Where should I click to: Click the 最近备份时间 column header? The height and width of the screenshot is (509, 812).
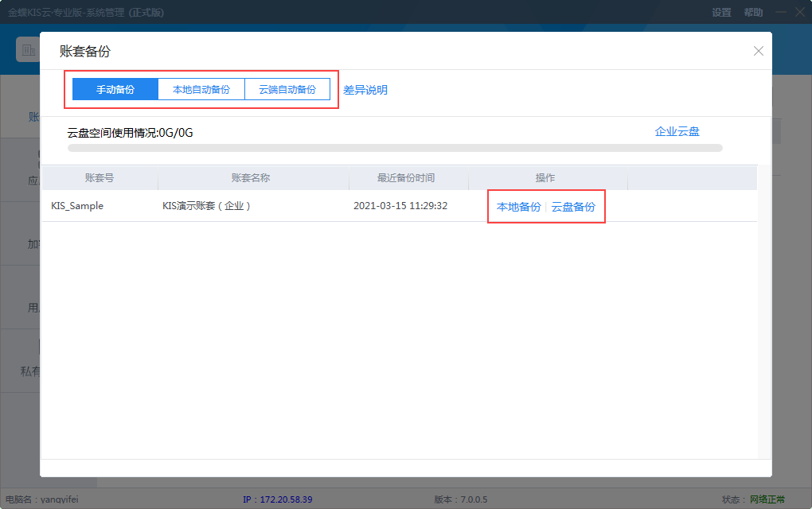(406, 178)
